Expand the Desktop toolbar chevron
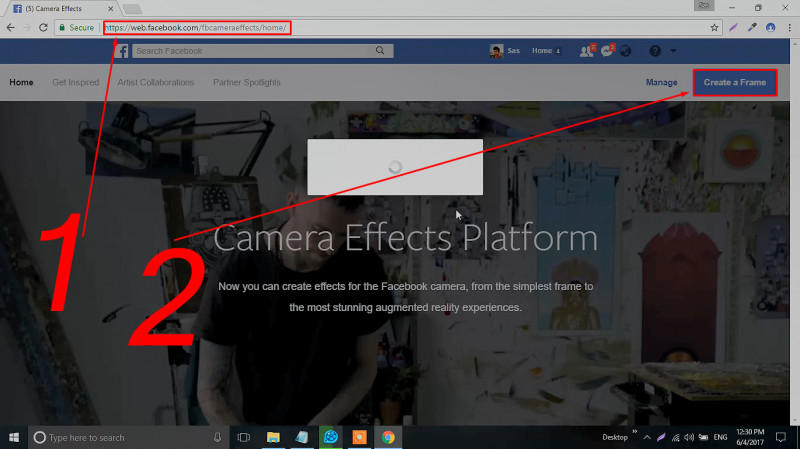 tap(635, 432)
